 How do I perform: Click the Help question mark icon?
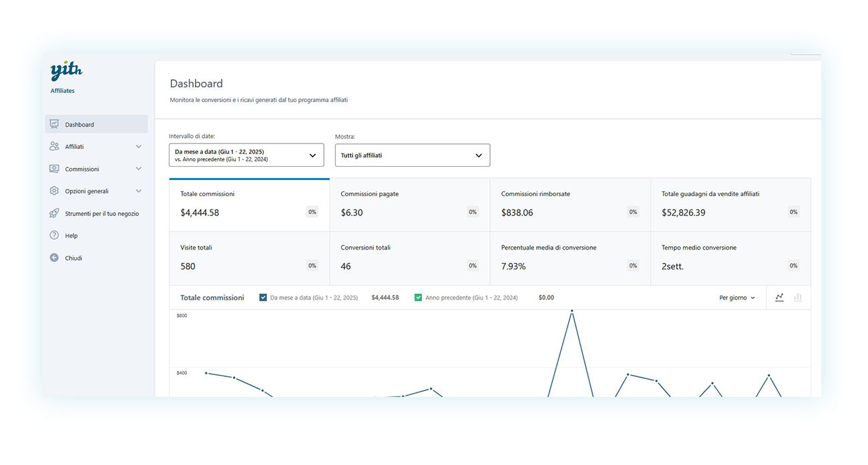54,236
